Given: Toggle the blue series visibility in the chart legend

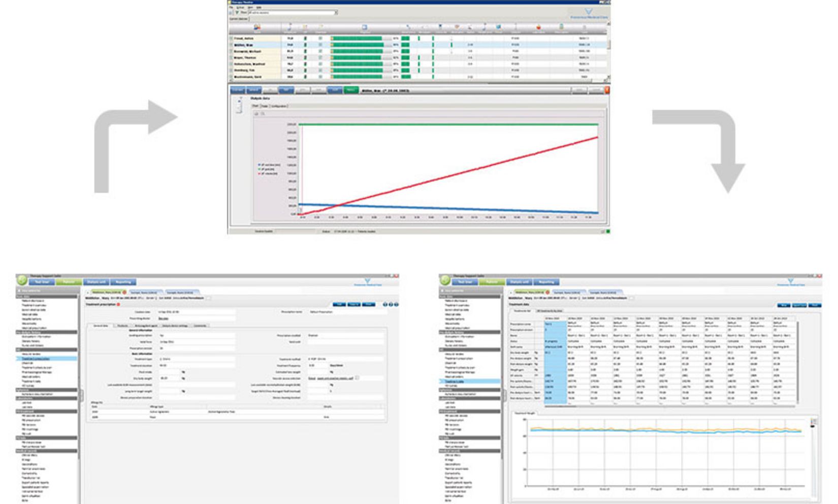Looking at the screenshot, I should (x=260, y=165).
